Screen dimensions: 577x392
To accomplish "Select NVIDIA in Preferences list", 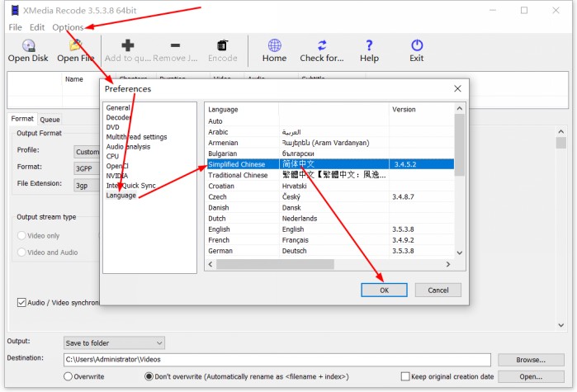I will click(x=117, y=176).
